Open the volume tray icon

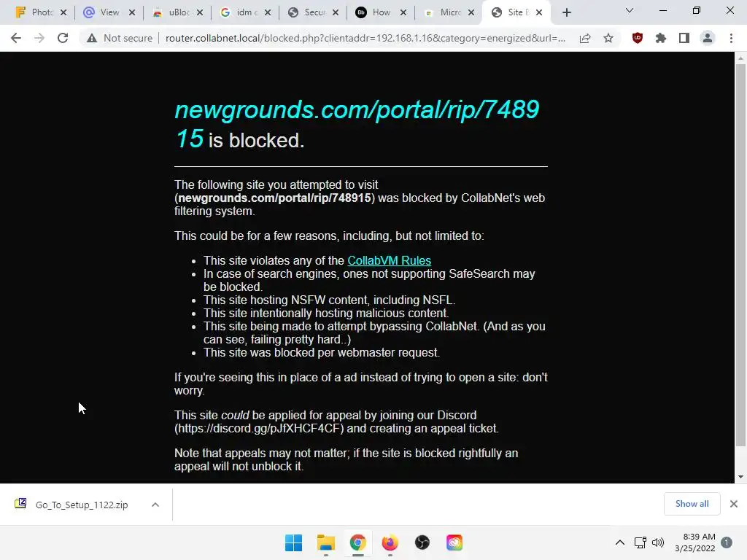click(x=658, y=542)
